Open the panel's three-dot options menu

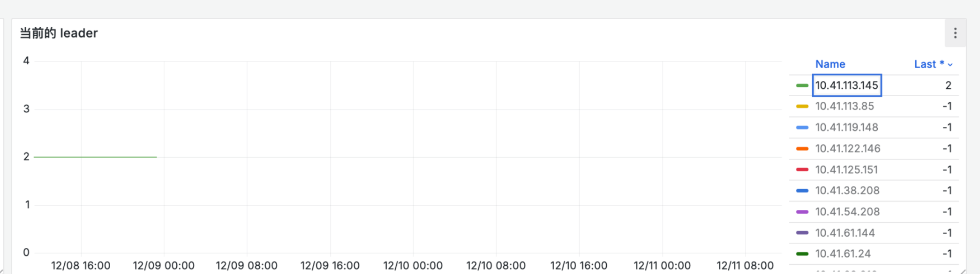[955, 33]
